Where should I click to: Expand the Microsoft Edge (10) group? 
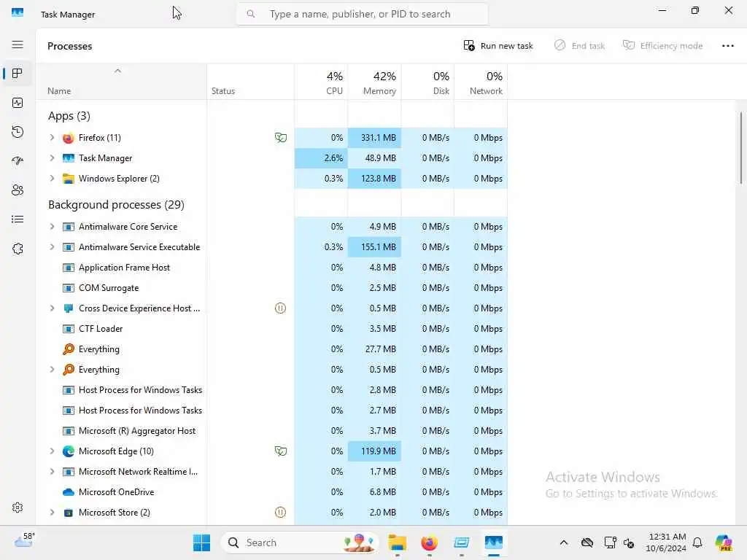(x=52, y=451)
